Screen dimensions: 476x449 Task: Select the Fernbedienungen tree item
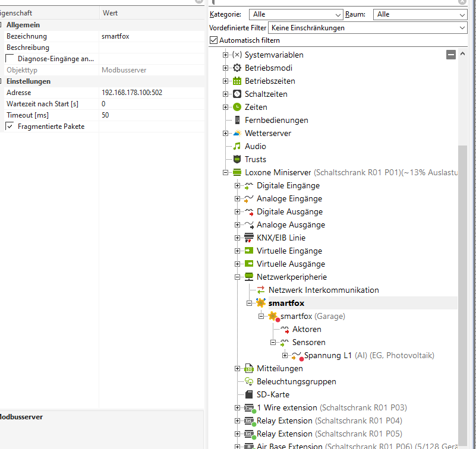[x=276, y=120]
